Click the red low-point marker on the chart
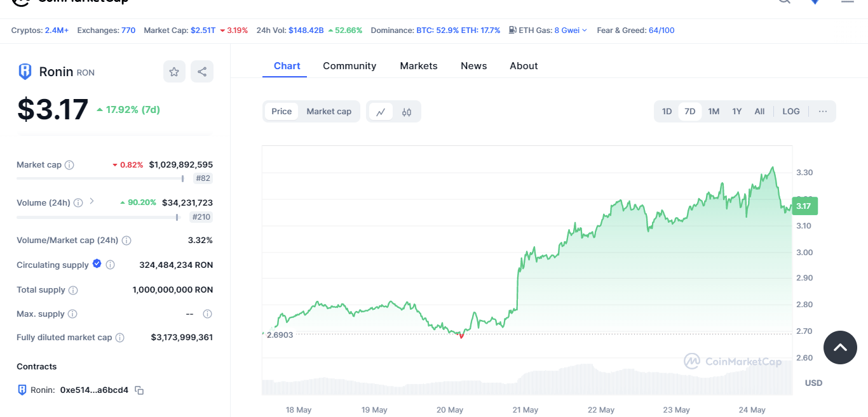This screenshot has width=868, height=417. (x=461, y=335)
